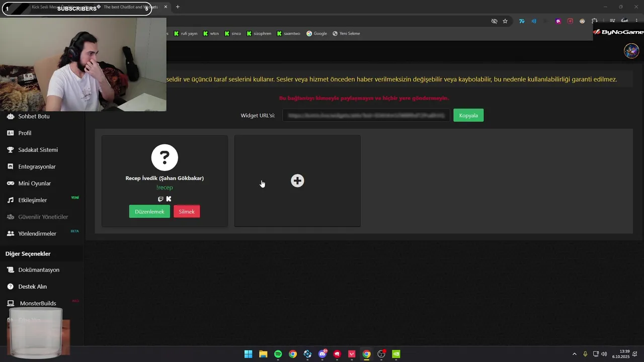
Task: Open the wtcn bookmark
Action: pos(211,34)
